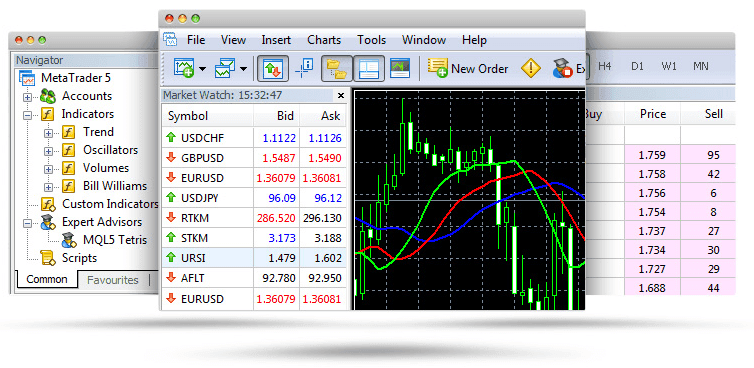Image resolution: width=754 pixels, height=368 pixels.
Task: Click the USDJPY up arrow icon
Action: pyautogui.click(x=171, y=197)
